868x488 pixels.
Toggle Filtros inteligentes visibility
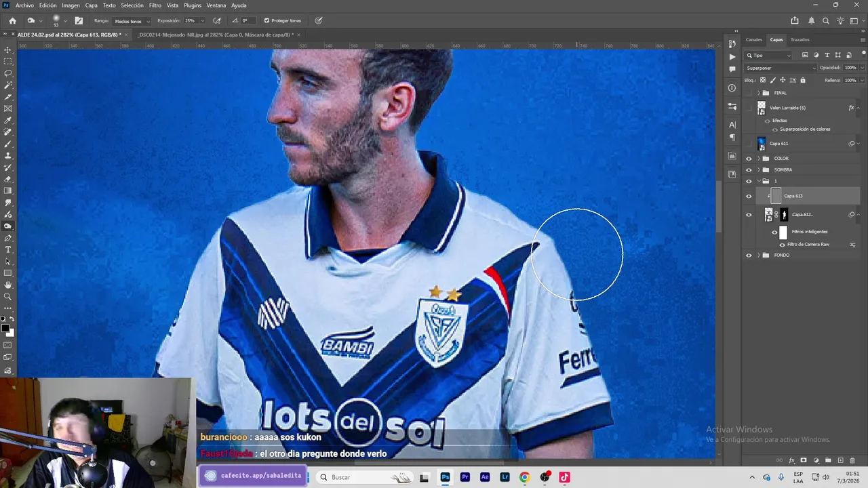click(774, 232)
